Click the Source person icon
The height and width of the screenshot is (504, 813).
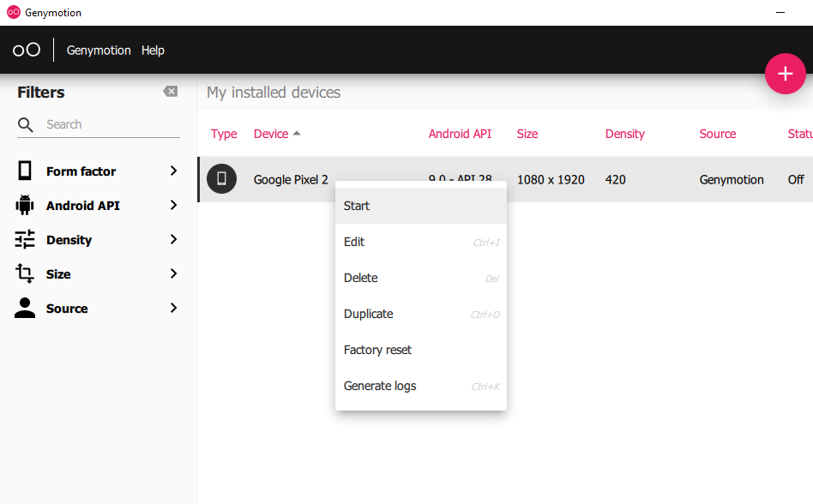pyautogui.click(x=25, y=308)
